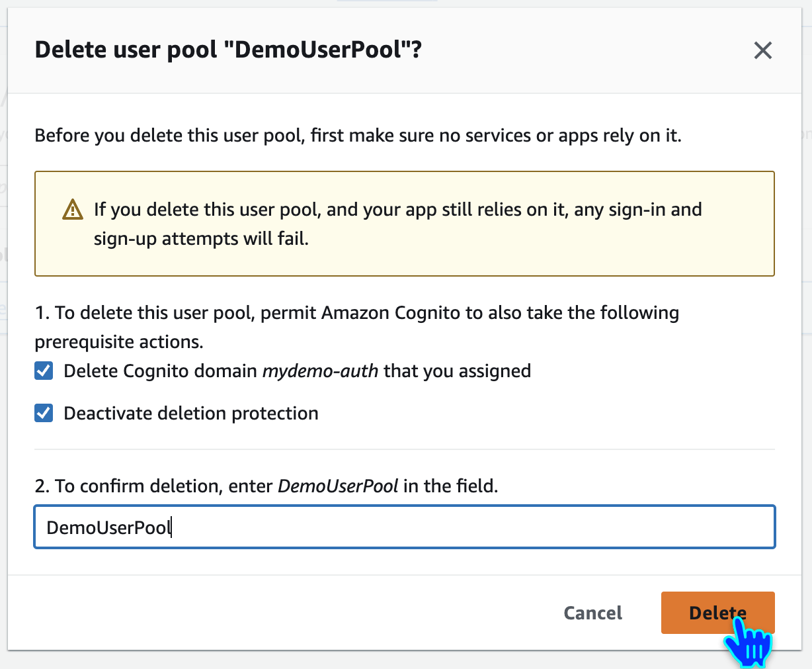Screen dimensions: 812x669
Task: Confirm with the orange Delete button
Action: coord(717,613)
